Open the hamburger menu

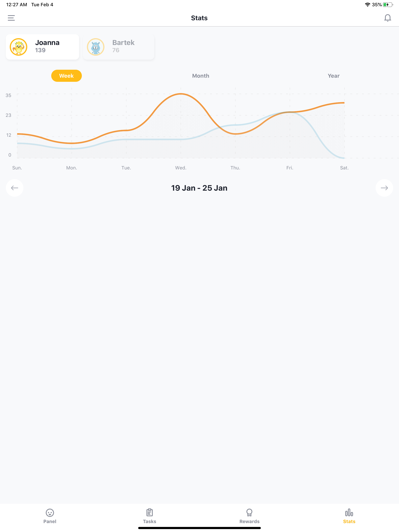coord(11,18)
